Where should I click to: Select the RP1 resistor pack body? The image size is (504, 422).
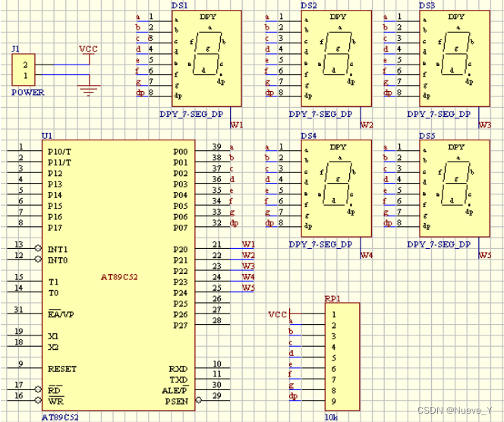coord(342,357)
